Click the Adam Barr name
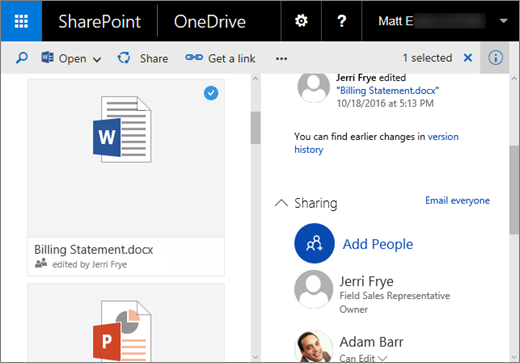Image resolution: width=520 pixels, height=363 pixels. click(x=371, y=342)
